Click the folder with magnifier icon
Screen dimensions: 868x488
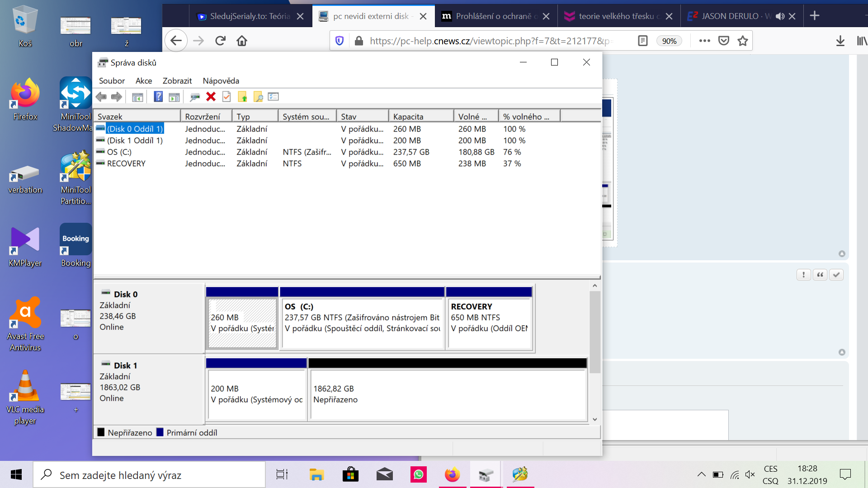click(258, 97)
